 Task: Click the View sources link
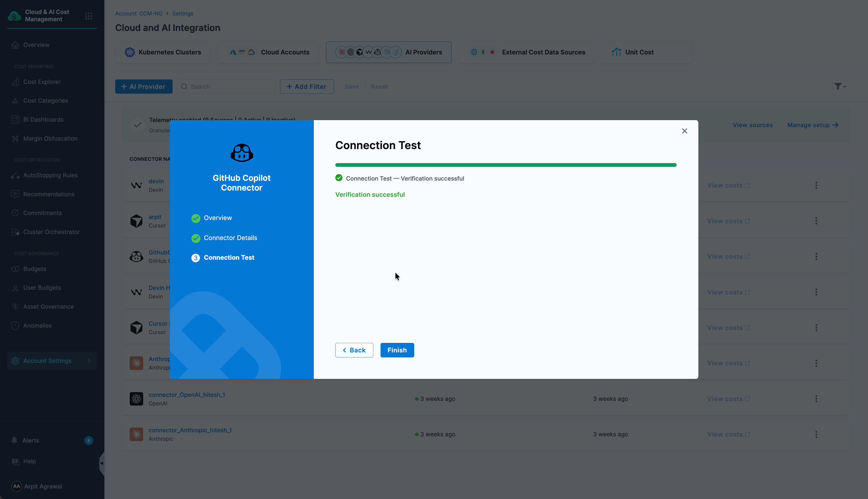[753, 125]
